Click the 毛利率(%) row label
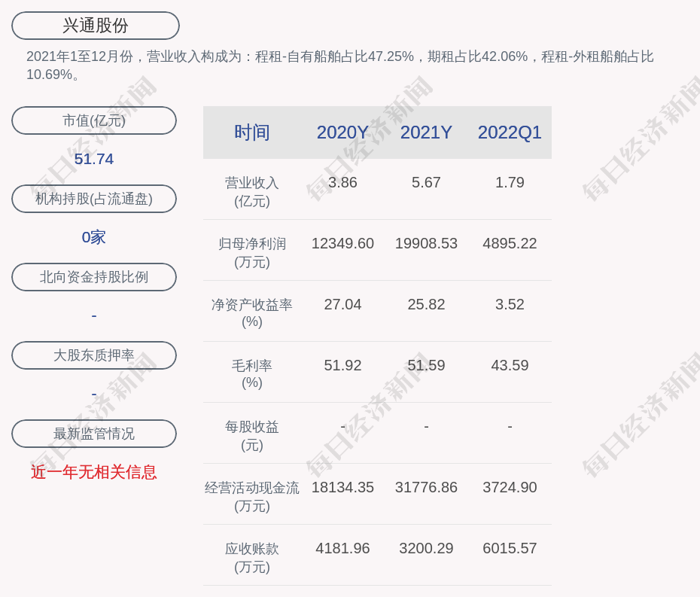Viewport: 700px width, 597px height. tap(252, 375)
